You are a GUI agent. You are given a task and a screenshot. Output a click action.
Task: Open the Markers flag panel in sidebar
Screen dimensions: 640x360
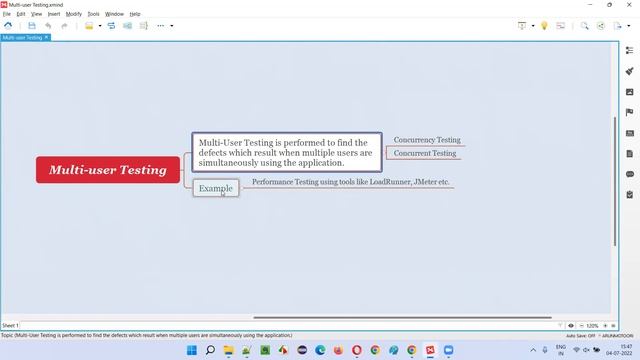(x=629, y=112)
